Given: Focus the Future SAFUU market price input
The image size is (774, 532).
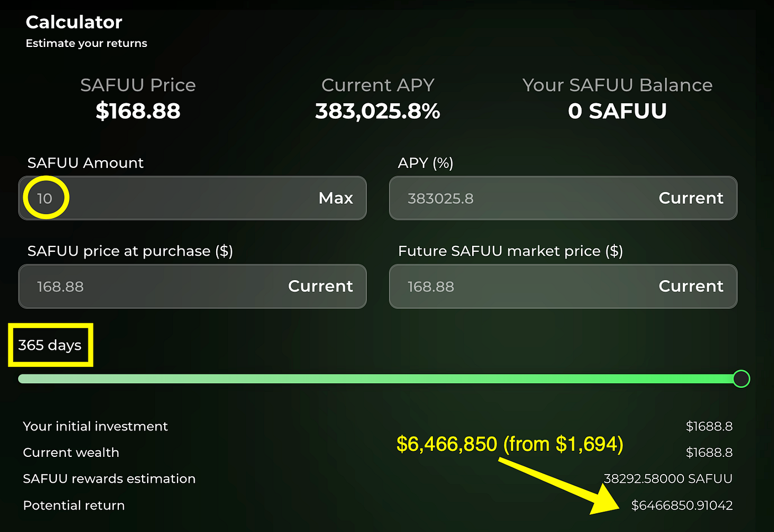Looking at the screenshot, I should tap(563, 286).
